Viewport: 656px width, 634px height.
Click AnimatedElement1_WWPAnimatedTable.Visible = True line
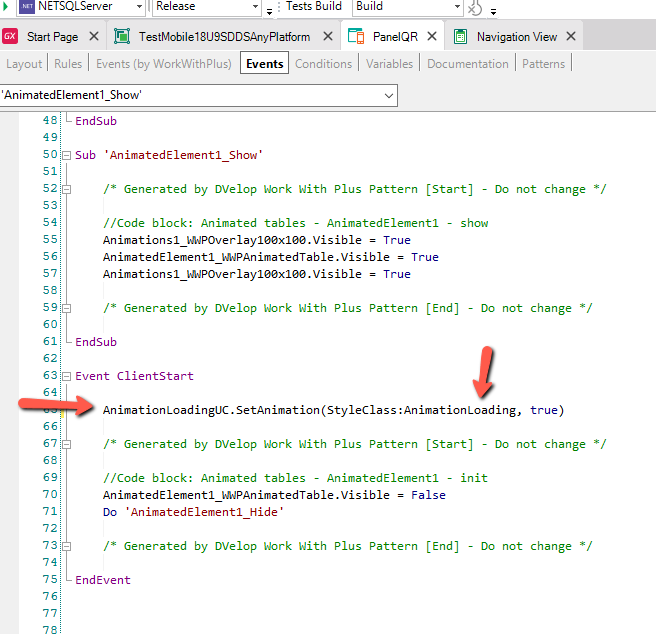click(271, 257)
